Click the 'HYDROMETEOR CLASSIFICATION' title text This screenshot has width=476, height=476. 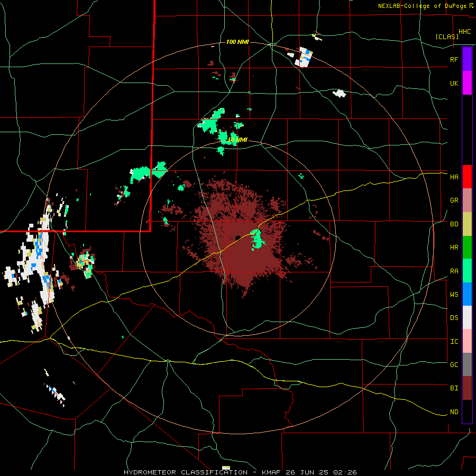186,472
